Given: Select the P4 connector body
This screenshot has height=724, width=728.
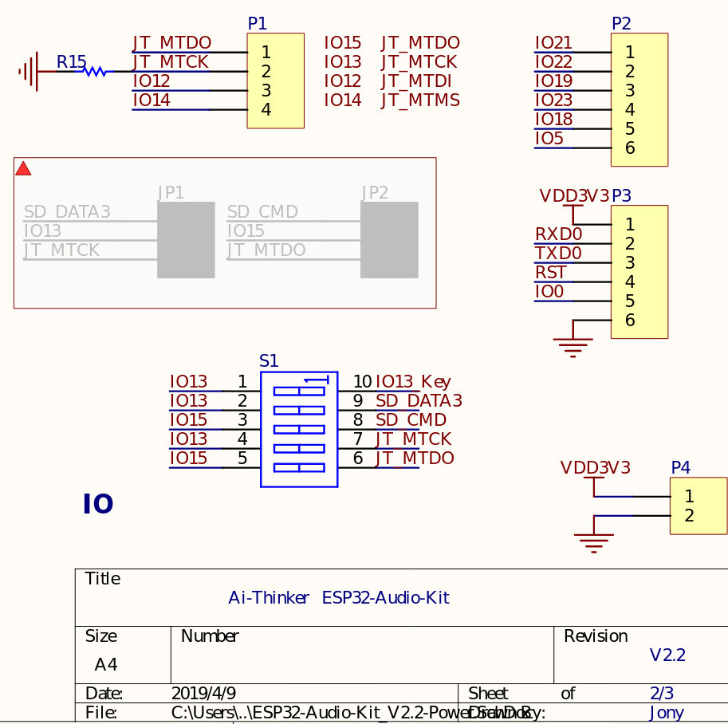Looking at the screenshot, I should click(698, 506).
